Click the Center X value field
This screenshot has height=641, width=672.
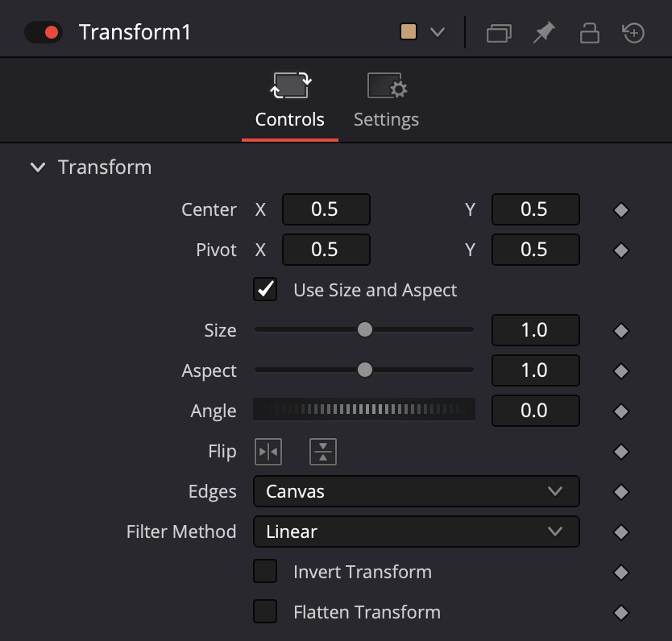326,209
